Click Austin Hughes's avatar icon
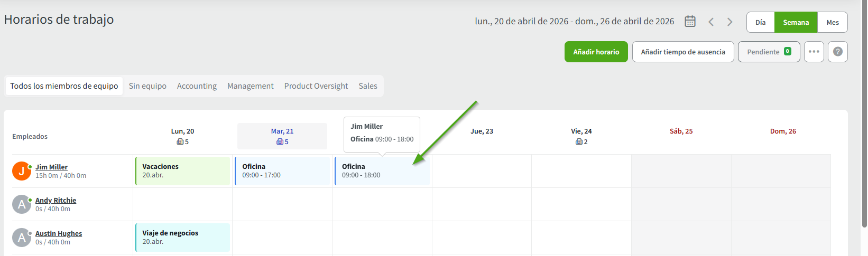868x256 pixels. [x=22, y=238]
